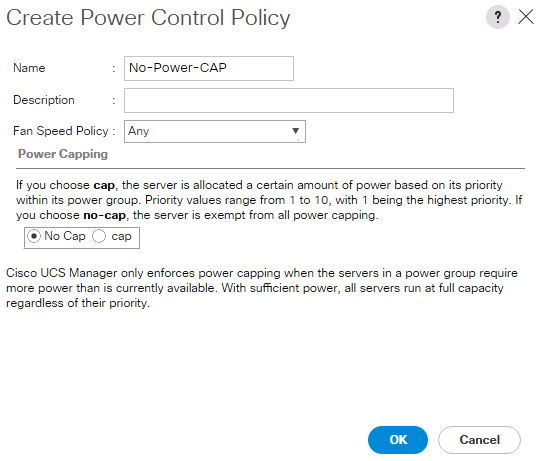
Task: Select the No Cap radio button
Action: point(34,237)
